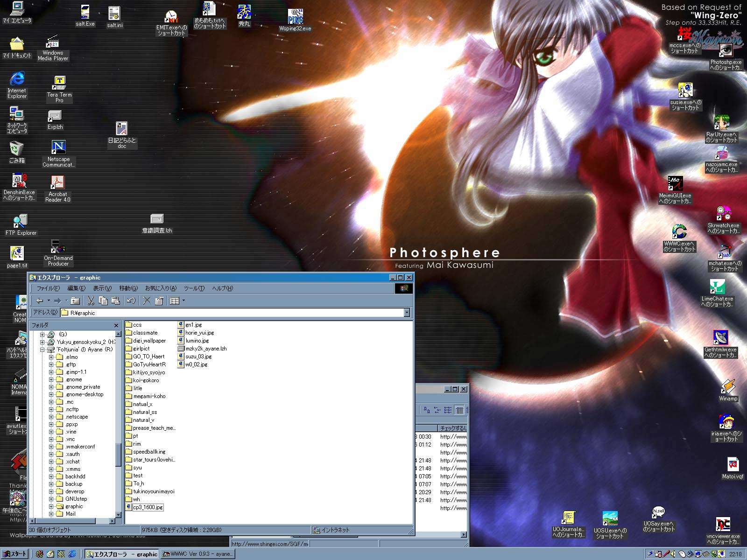Open the address bar dropdown arrow
Screen dimensions: 747x560
407,313
